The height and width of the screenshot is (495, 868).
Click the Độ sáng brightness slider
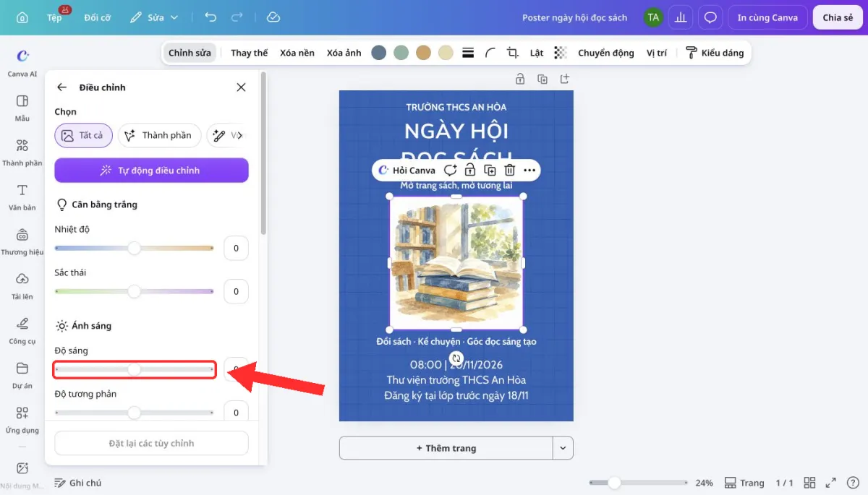tap(135, 369)
